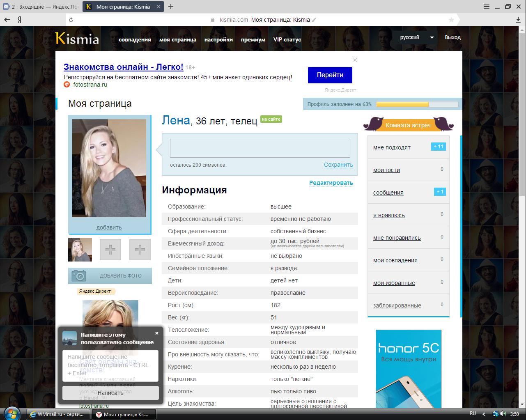The height and width of the screenshot is (420, 526).
Task: Click the profile completion 63% progress bar
Action: pos(417,104)
